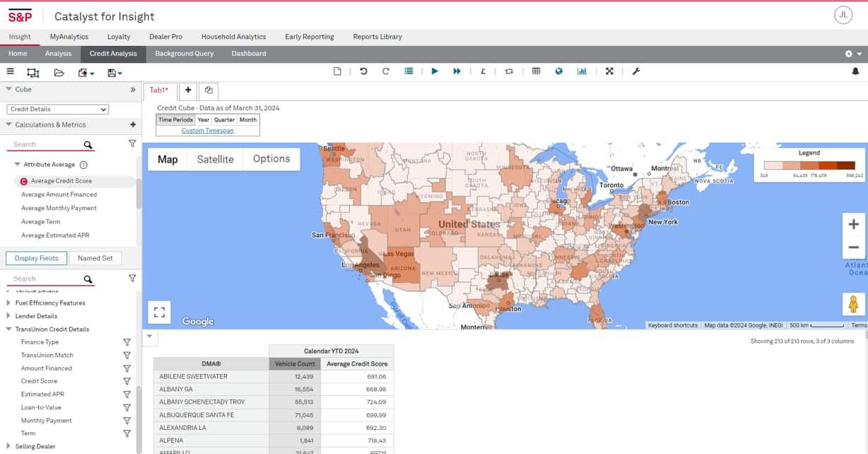Expand the Lender Details tree node
Image resolution: width=868 pixels, height=454 pixels.
[9, 316]
